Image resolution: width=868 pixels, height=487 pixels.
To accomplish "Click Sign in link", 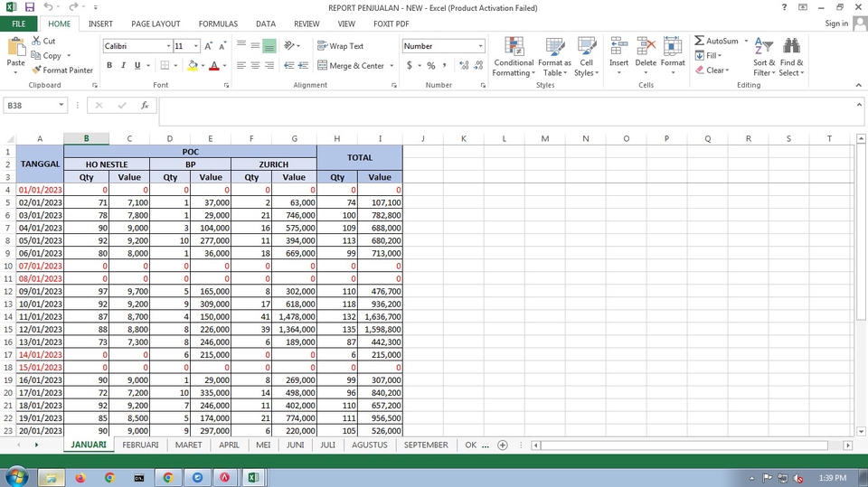I will pos(836,23).
